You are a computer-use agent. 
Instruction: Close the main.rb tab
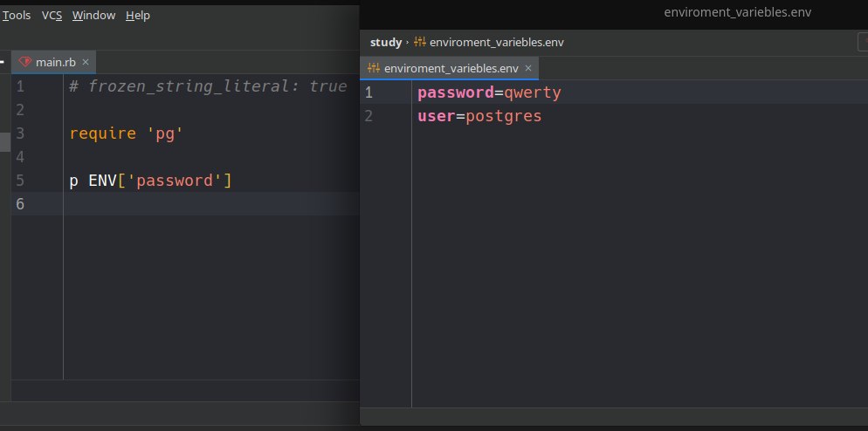click(86, 62)
